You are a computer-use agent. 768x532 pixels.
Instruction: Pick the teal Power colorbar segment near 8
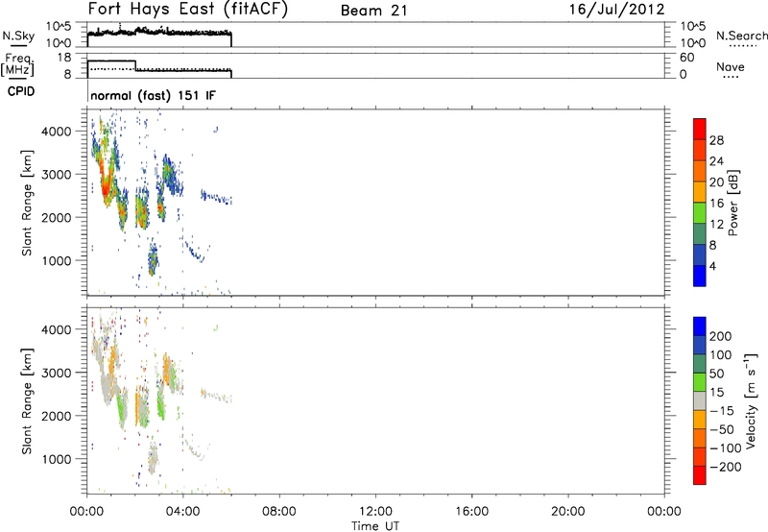(x=700, y=233)
